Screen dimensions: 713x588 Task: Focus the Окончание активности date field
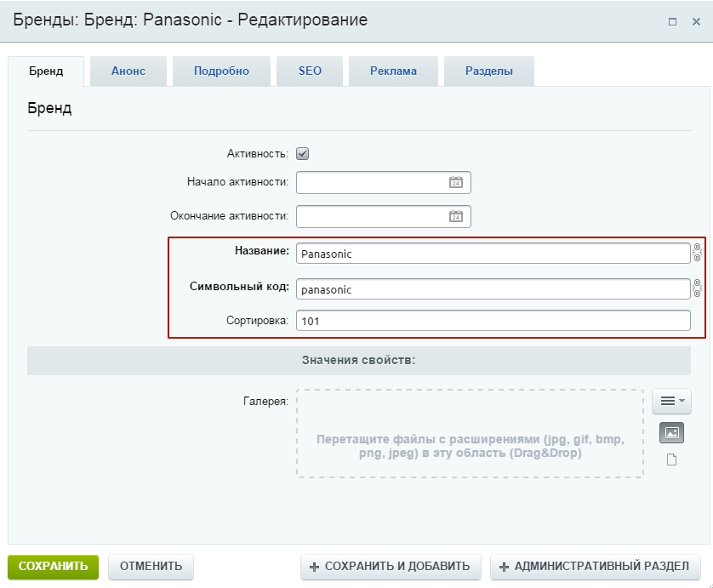tap(384, 216)
